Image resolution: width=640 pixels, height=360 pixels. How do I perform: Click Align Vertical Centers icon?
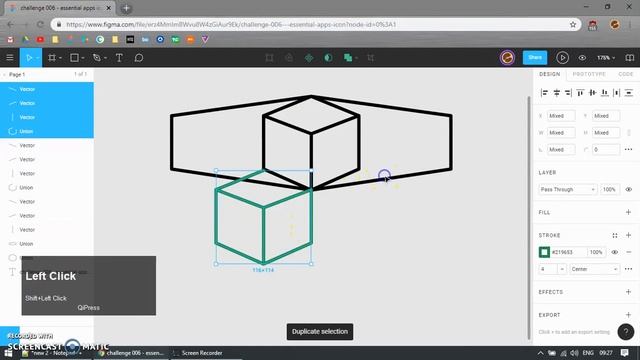coord(592,93)
